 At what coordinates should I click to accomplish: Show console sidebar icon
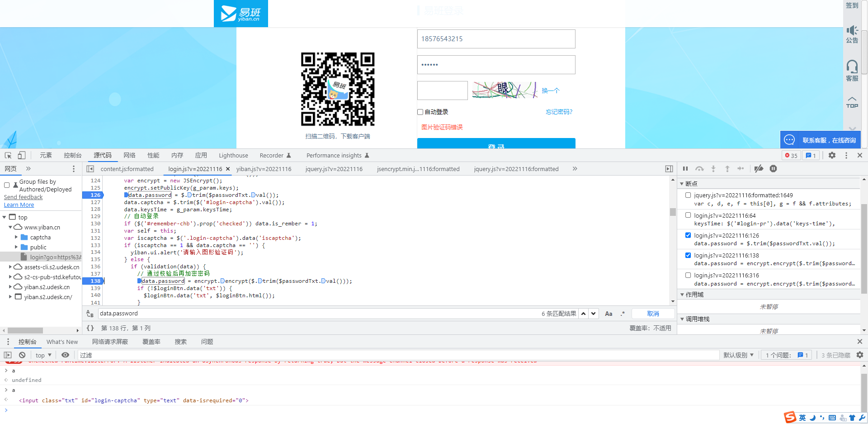(x=8, y=355)
